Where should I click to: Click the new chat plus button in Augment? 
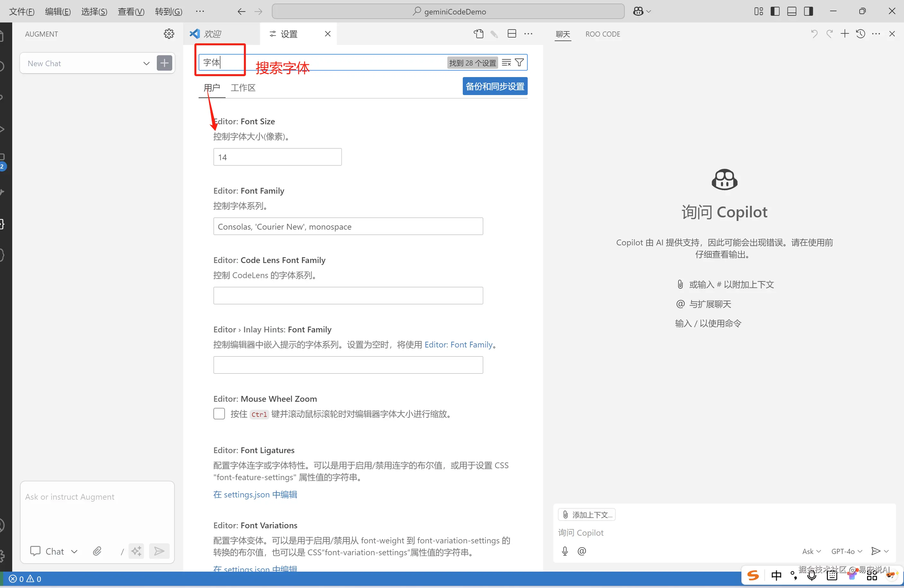[164, 63]
